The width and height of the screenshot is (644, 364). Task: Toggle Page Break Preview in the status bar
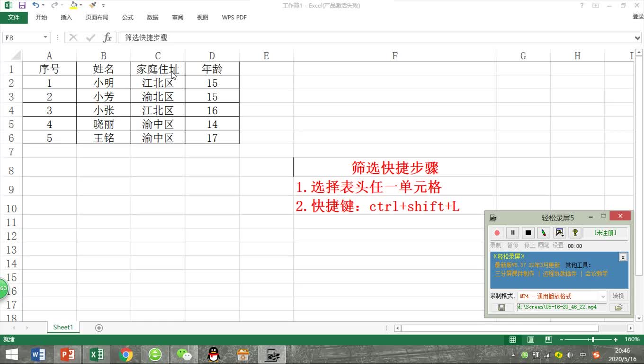[548, 339]
